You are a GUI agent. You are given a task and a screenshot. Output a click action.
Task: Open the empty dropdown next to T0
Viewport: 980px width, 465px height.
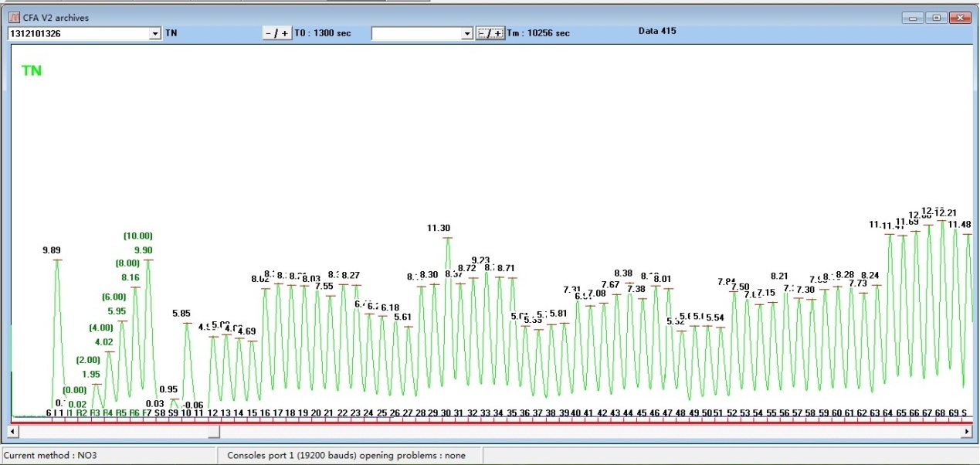click(466, 34)
